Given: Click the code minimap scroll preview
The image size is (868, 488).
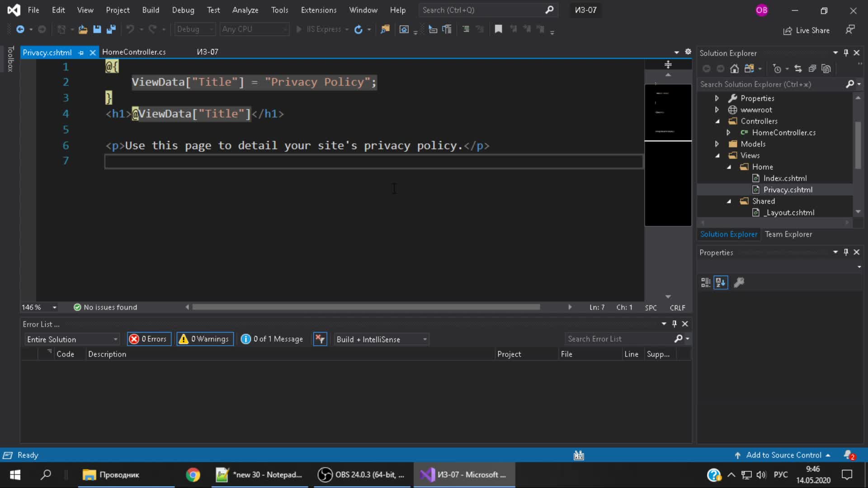Looking at the screenshot, I should pyautogui.click(x=668, y=155).
